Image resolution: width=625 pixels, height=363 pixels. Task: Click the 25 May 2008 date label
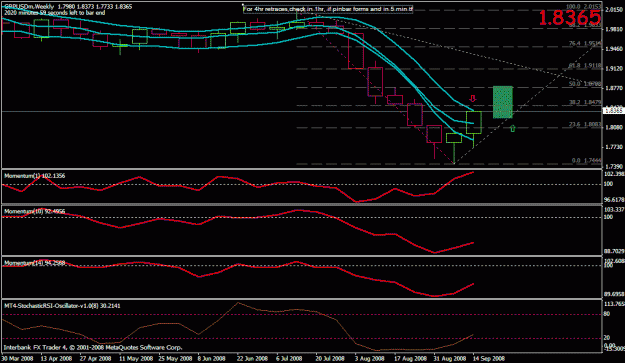point(175,358)
